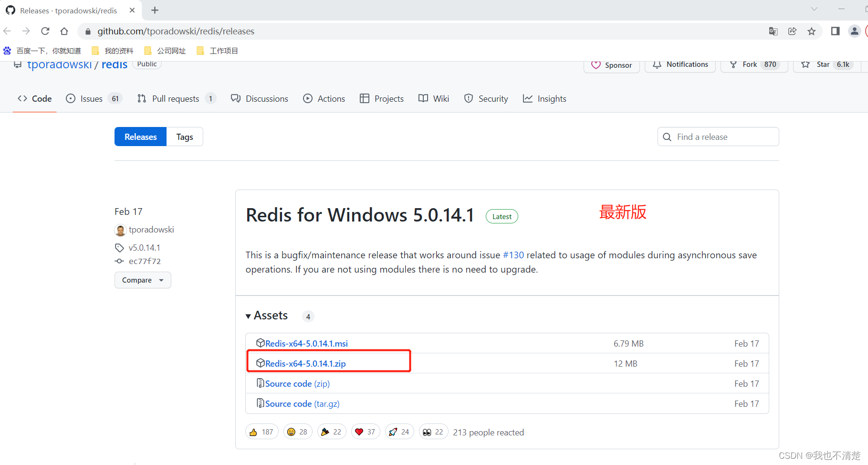The image size is (868, 465).
Task: Open issue #130 link
Action: tap(513, 255)
